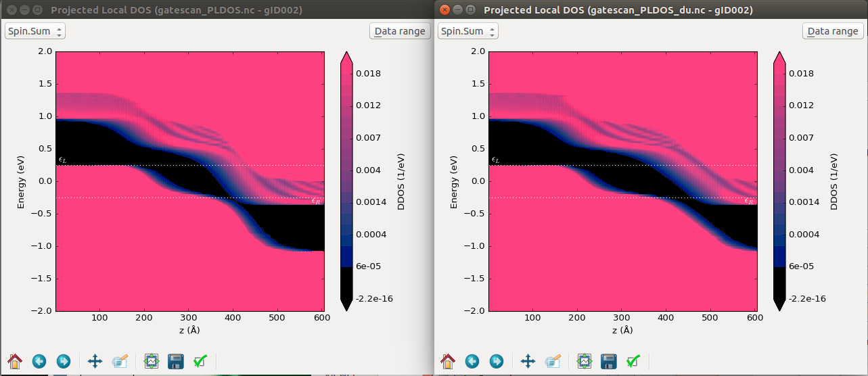Go forward to next view in left window
Viewport: 868px width, 376px height.
click(x=64, y=361)
